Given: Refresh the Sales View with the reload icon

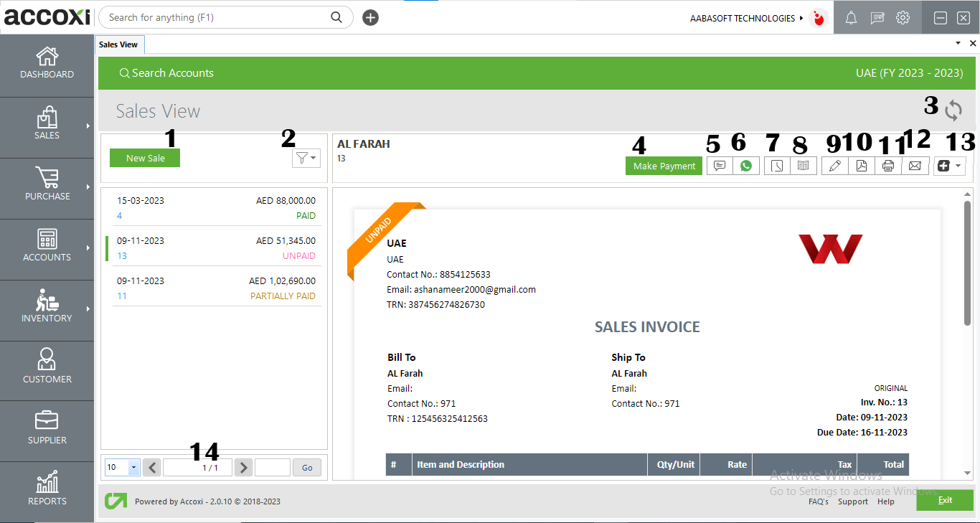Looking at the screenshot, I should tap(953, 110).
